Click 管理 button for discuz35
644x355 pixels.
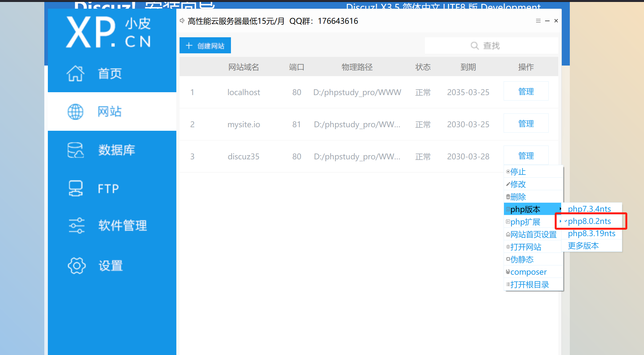coord(526,156)
